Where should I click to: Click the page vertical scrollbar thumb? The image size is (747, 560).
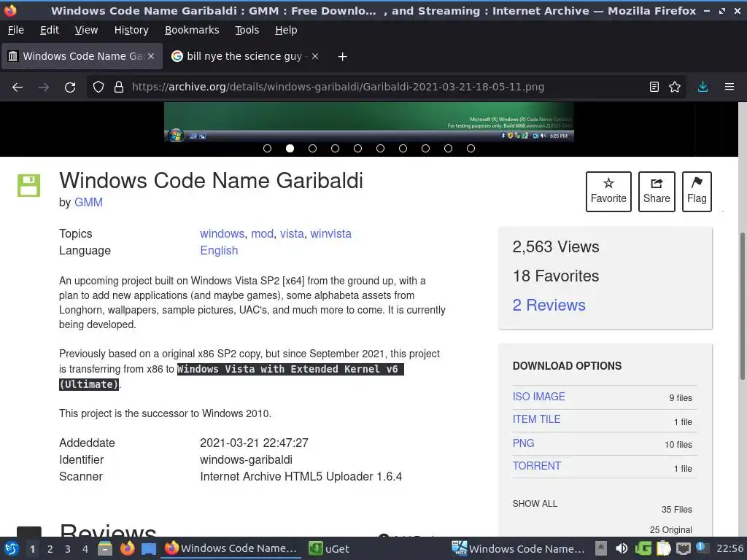[x=742, y=306]
